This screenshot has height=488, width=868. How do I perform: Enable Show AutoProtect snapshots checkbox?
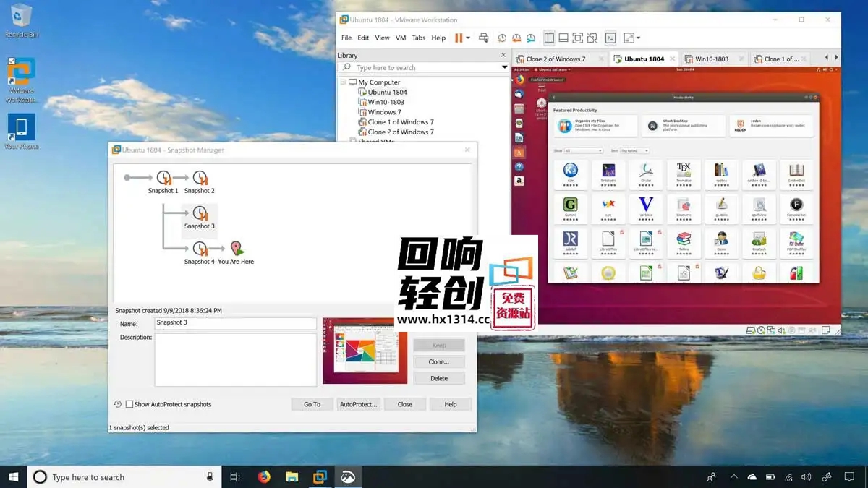(129, 404)
